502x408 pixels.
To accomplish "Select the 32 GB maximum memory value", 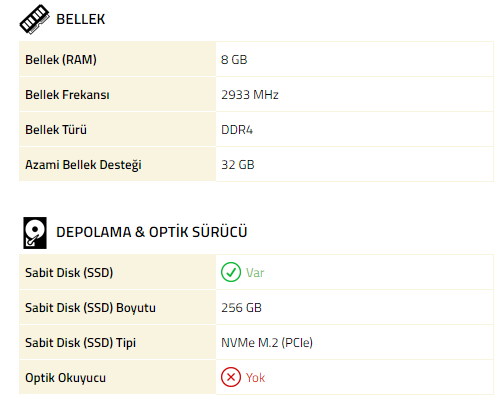I will click(238, 165).
